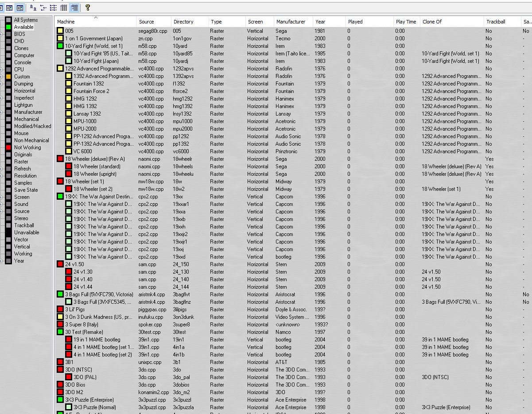The width and height of the screenshot is (532, 414).
Task: Click the red status icon of 3B1
Action: (x=60, y=362)
